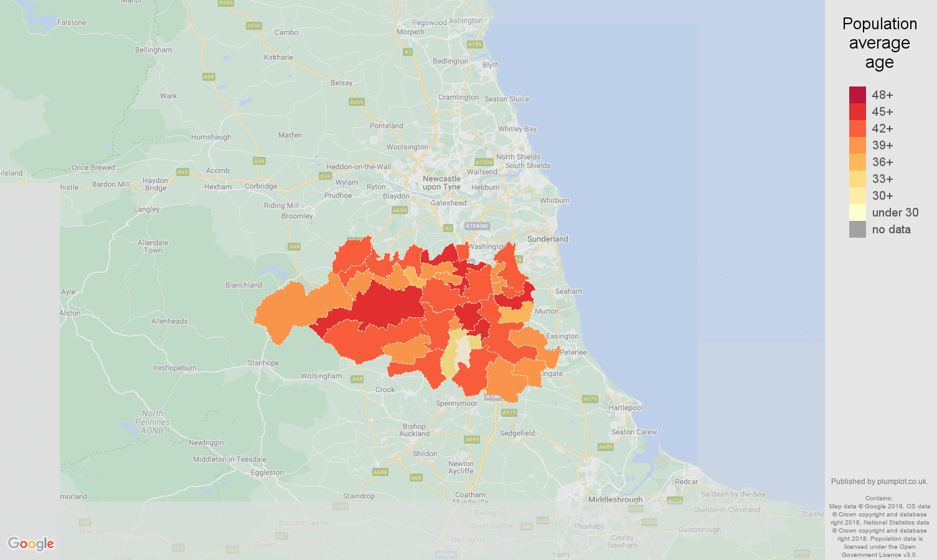The image size is (937, 560).
Task: Click the Whitley Bay label
Action: 517,129
